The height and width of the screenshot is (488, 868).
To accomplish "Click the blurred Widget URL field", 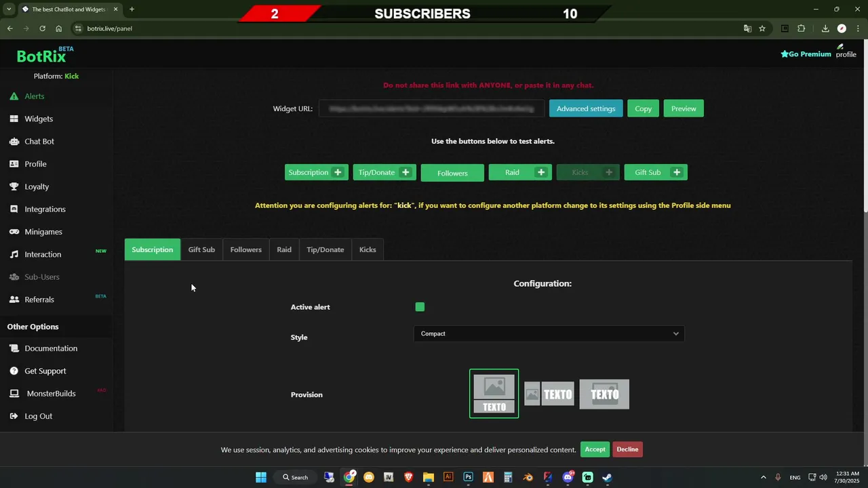I will (431, 108).
